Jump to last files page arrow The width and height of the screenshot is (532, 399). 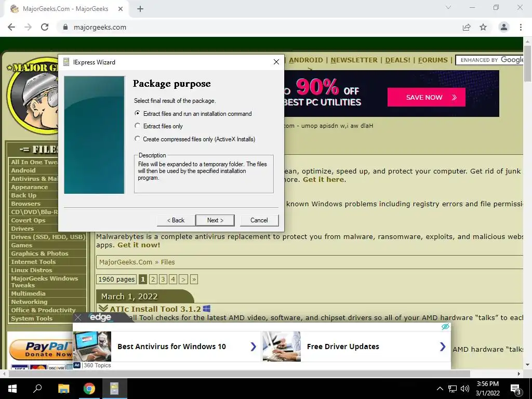point(194,279)
